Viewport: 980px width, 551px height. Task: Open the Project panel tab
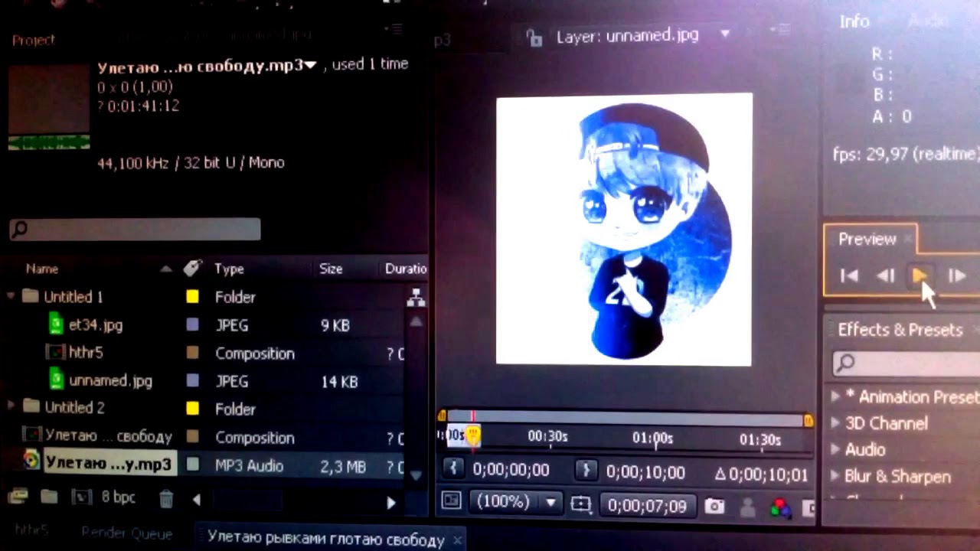34,40
